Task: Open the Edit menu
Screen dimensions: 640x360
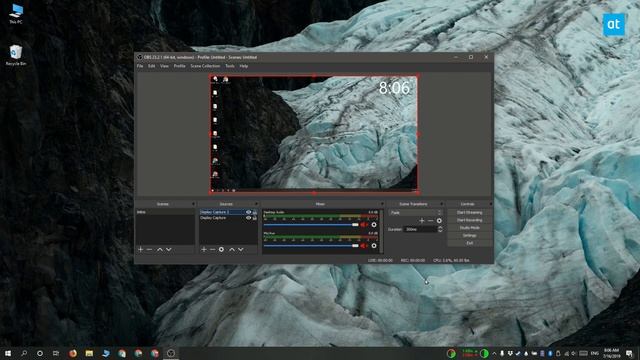Action: click(151, 66)
